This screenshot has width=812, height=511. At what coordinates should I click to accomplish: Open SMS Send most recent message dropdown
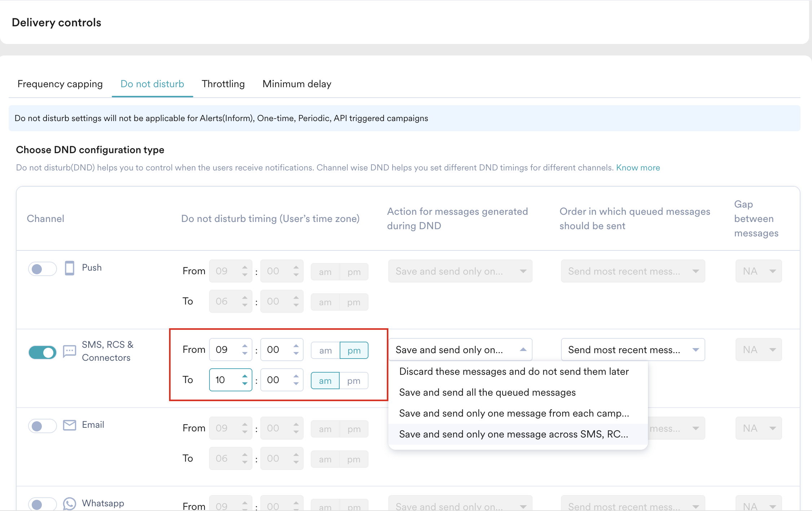pyautogui.click(x=632, y=350)
